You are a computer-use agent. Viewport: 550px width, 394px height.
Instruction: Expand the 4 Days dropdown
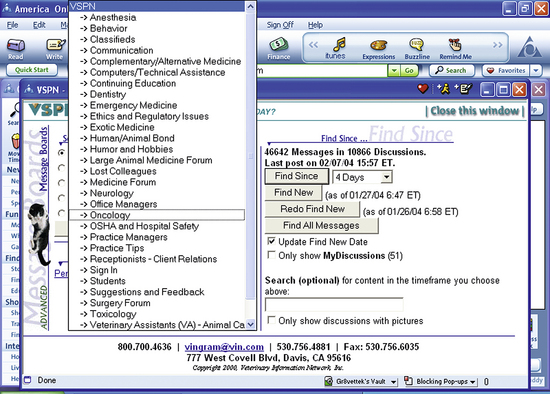pyautogui.click(x=386, y=177)
